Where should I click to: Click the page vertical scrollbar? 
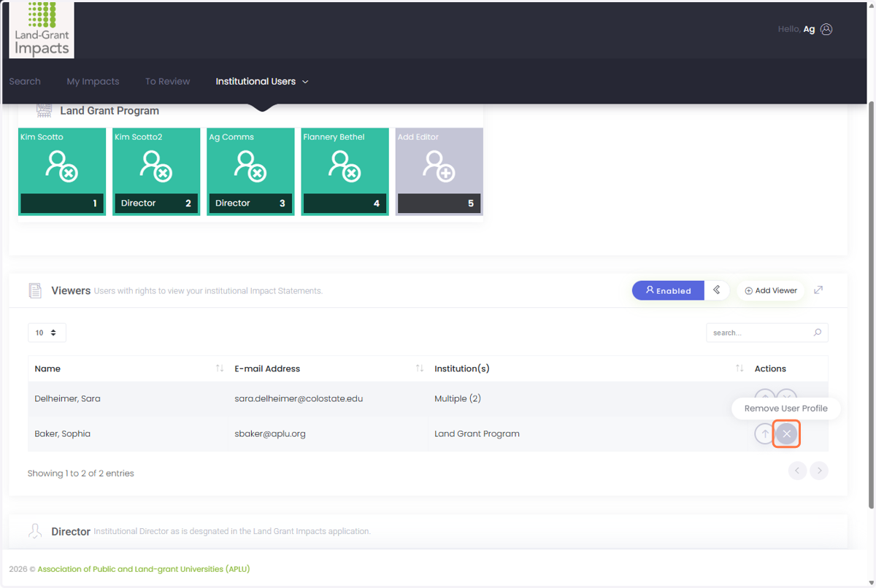coord(871,306)
